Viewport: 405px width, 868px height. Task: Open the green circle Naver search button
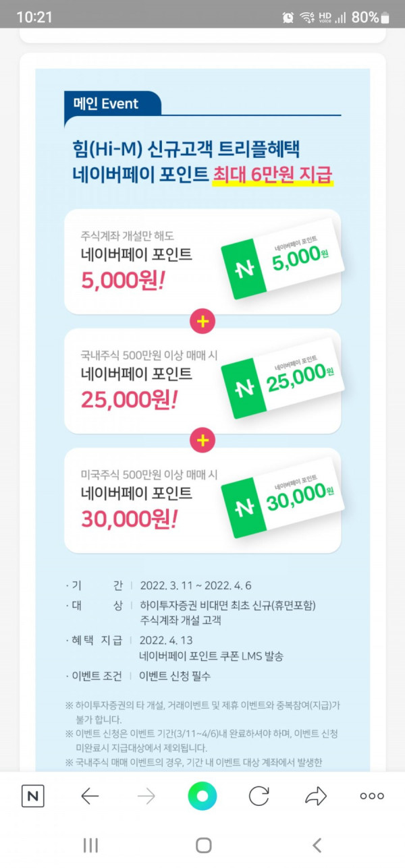202,796
